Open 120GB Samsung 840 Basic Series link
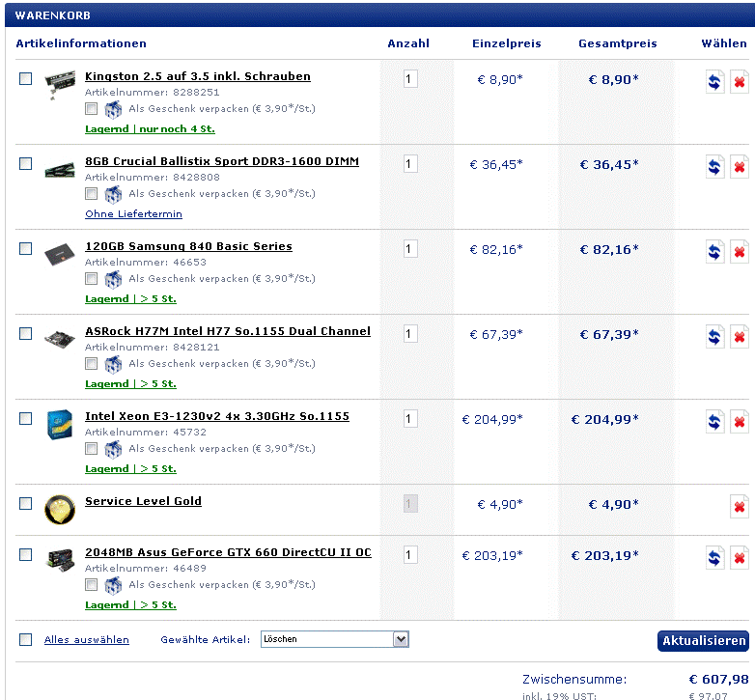Screen dimensions: 755x700 point(189,246)
